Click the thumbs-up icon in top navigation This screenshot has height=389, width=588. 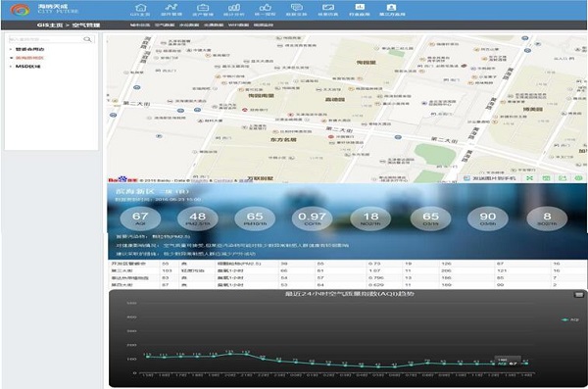[x=266, y=7]
